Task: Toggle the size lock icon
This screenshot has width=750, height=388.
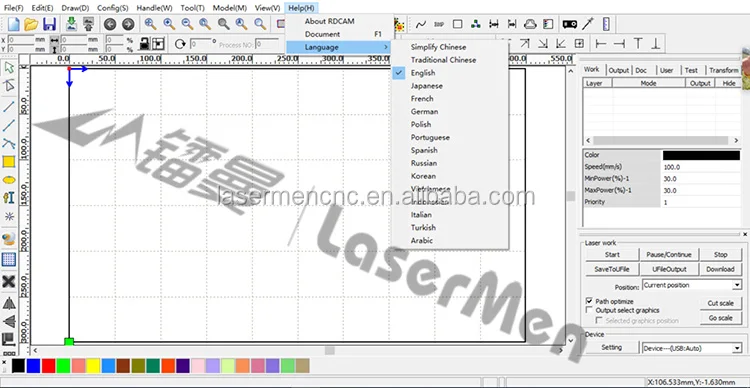Action: (144, 44)
